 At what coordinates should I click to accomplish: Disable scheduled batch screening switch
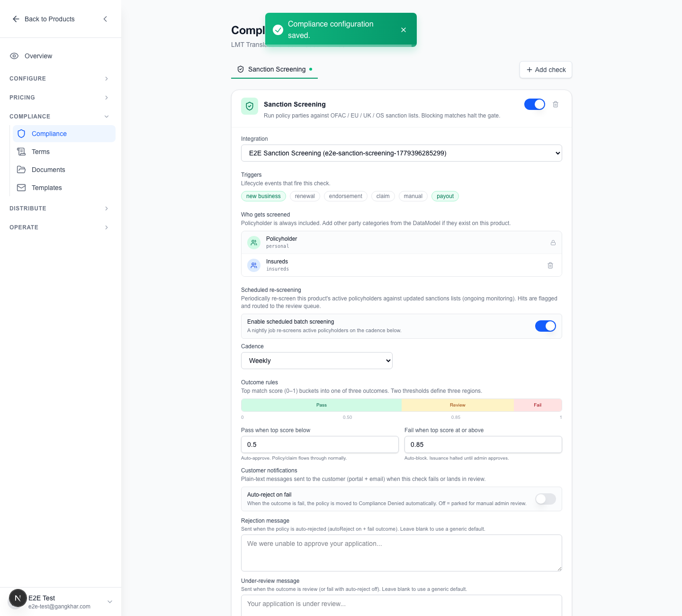546,326
